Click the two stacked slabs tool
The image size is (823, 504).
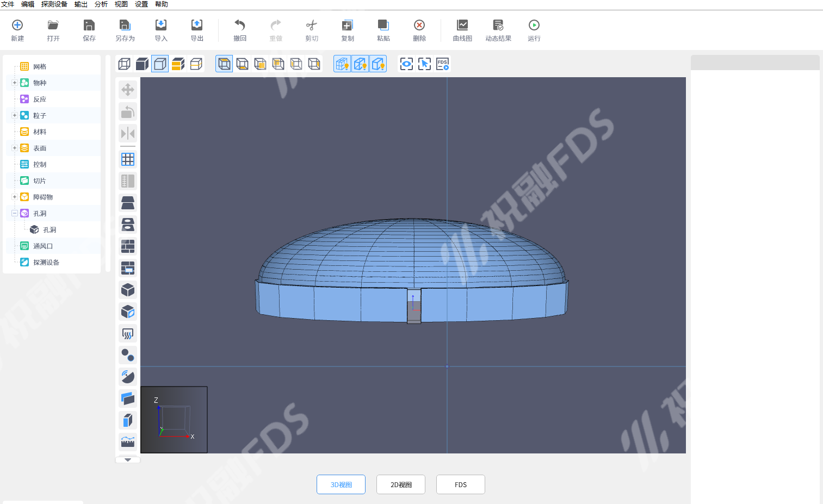[128, 203]
